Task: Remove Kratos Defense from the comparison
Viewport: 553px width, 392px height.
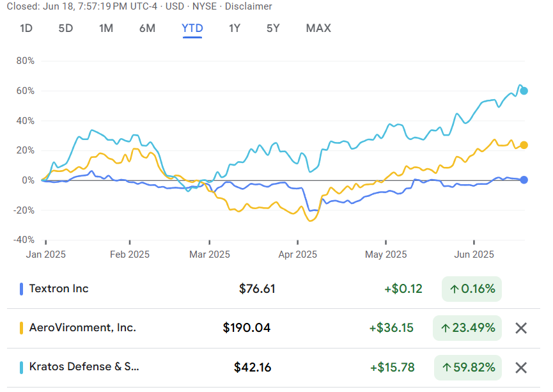Action: [521, 368]
